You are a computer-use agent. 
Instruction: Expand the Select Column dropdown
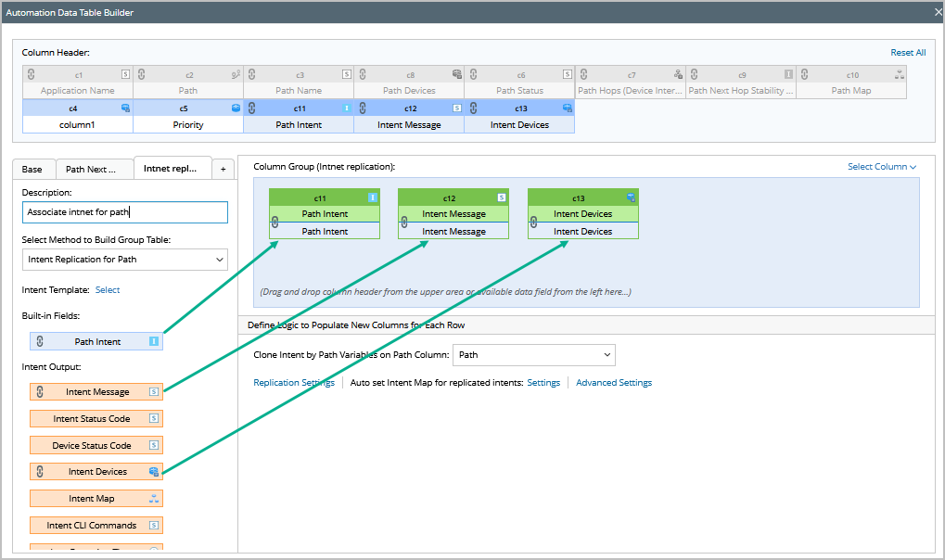[882, 166]
